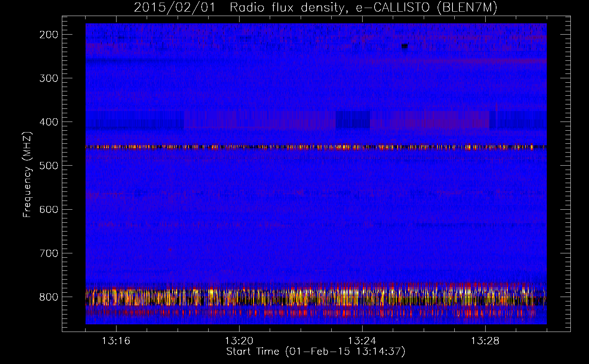Click the 'Start Time (01-Feb-15 13:14:37)' label
The height and width of the screenshot is (364, 589).
point(316,352)
